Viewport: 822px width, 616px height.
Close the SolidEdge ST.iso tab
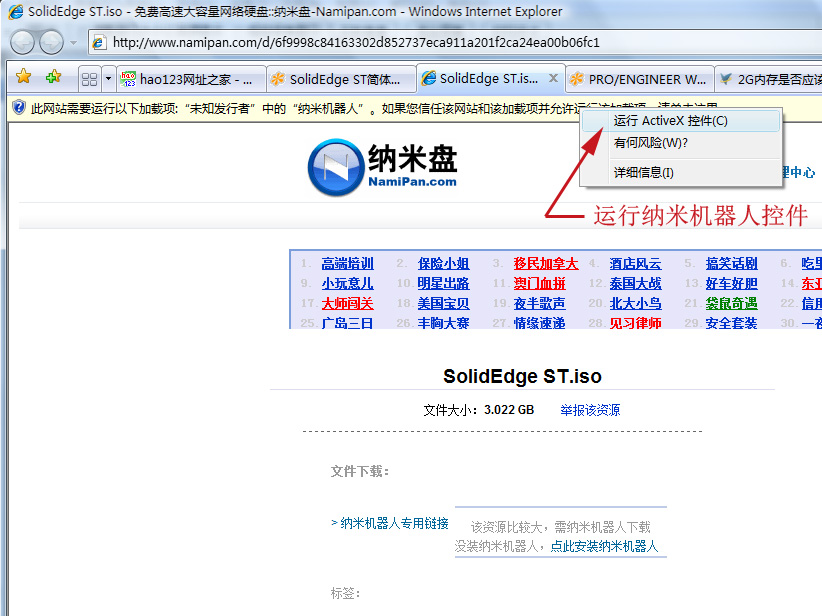coord(553,78)
